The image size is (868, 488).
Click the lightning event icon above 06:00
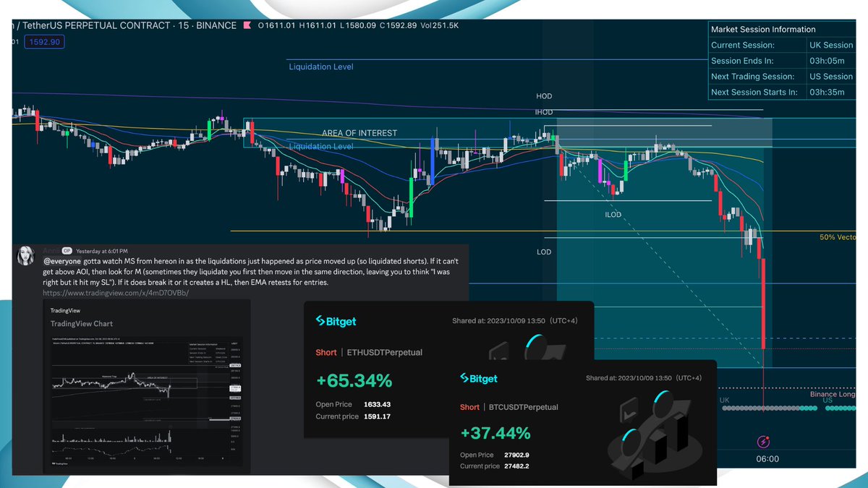(762, 441)
